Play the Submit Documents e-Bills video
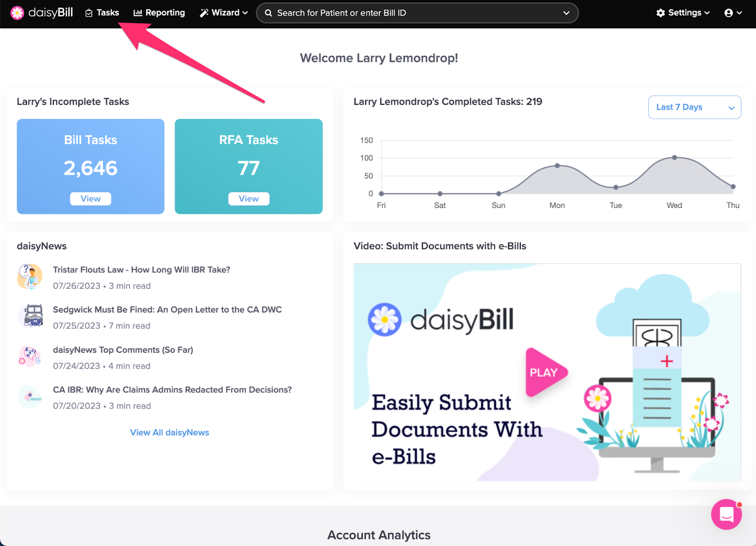 tap(545, 372)
